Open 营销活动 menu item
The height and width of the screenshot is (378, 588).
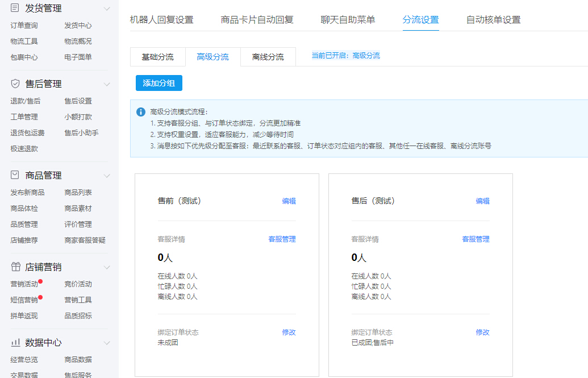(24, 284)
